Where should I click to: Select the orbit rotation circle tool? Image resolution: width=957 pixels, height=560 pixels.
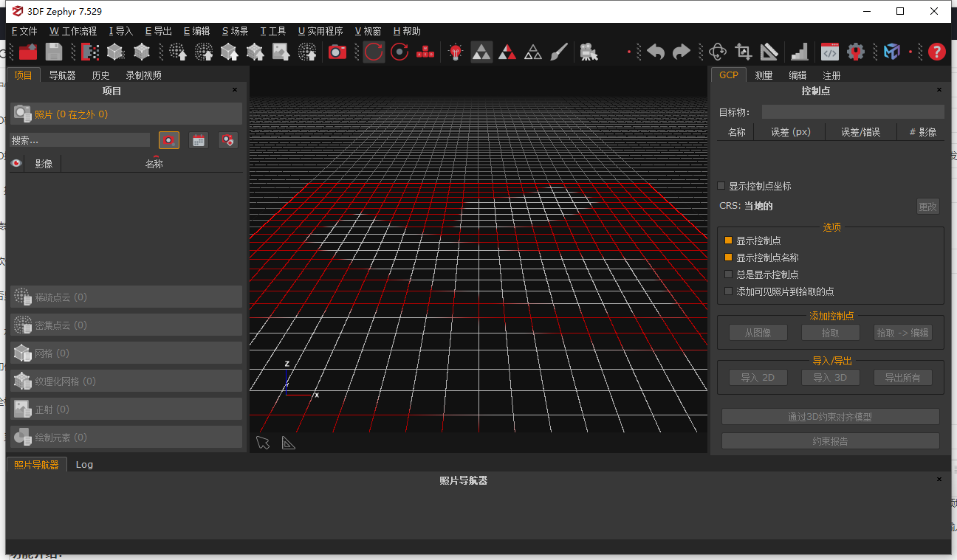(x=374, y=52)
